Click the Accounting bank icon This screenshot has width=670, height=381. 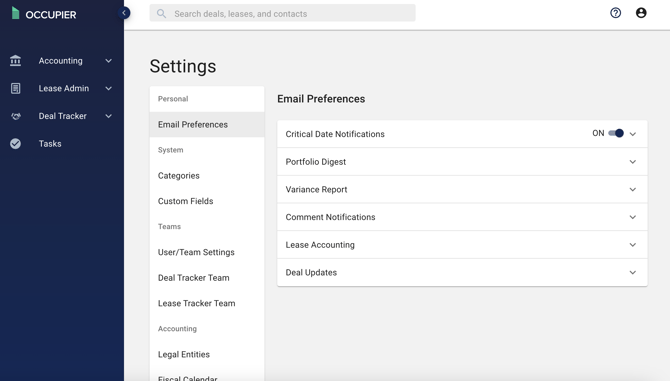pyautogui.click(x=15, y=61)
